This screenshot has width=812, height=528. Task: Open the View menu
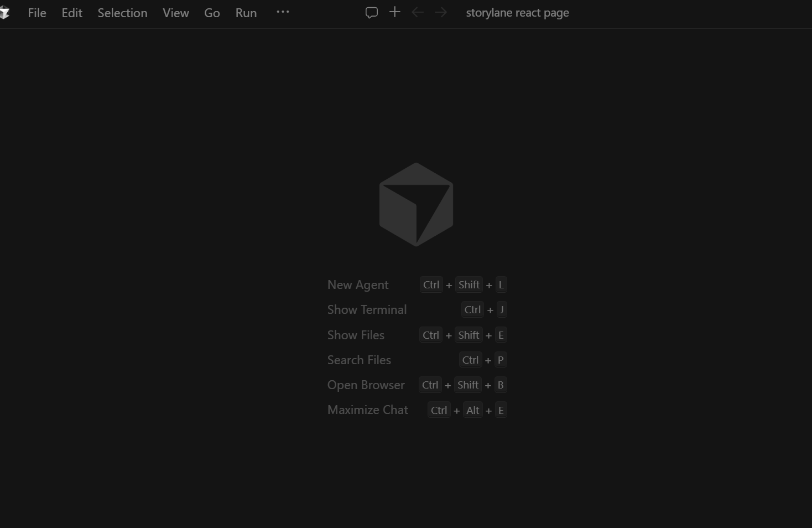(176, 13)
